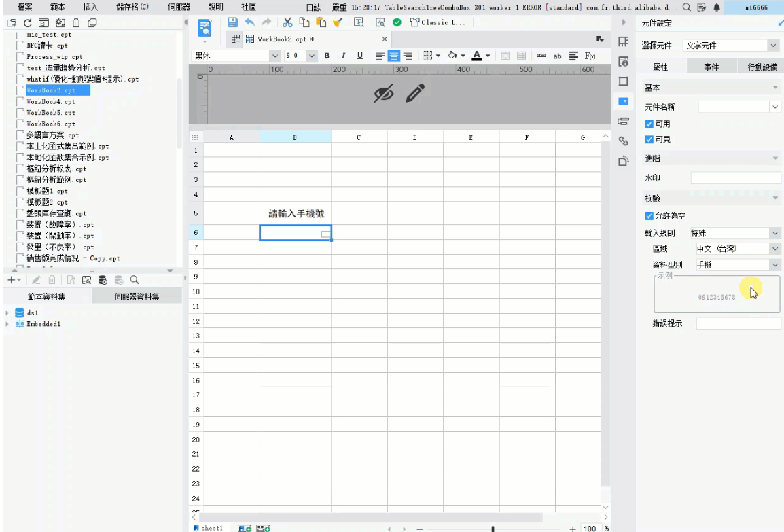This screenshot has height=532, width=784.
Task: Uncheck the 可用 checkbox
Action: (x=649, y=124)
